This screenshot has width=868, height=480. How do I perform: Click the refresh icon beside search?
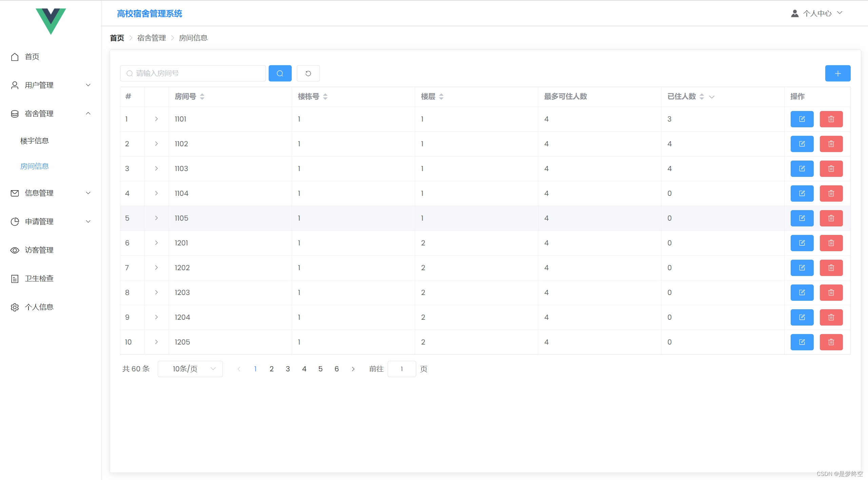(308, 73)
